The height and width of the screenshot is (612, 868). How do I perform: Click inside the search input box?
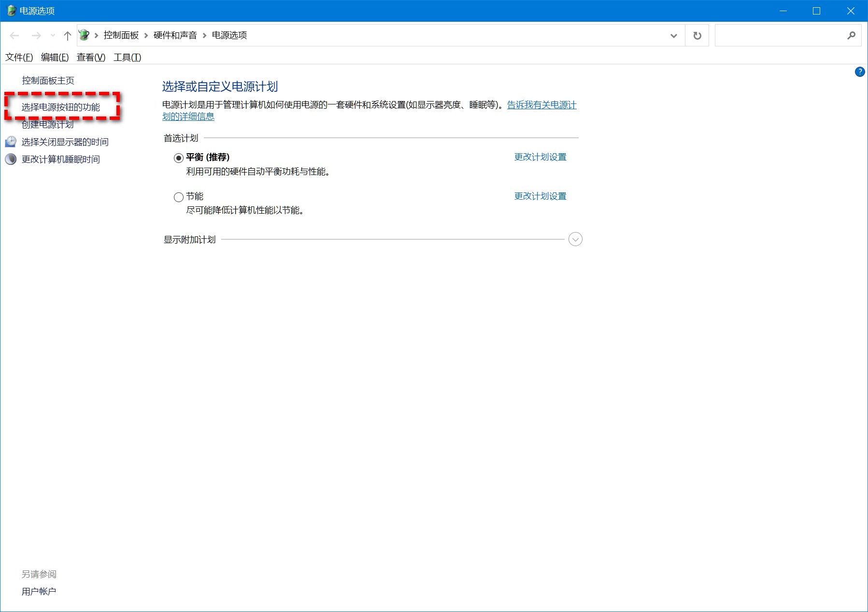click(x=783, y=35)
